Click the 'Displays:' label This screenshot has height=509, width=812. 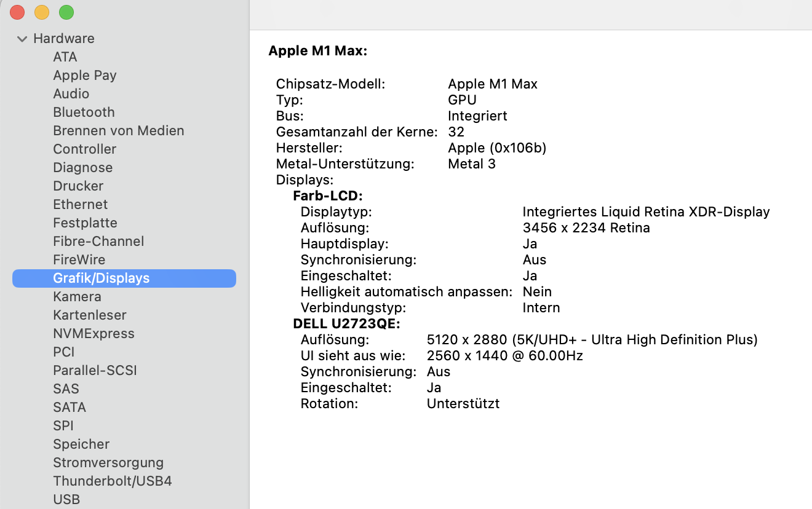pyautogui.click(x=305, y=180)
